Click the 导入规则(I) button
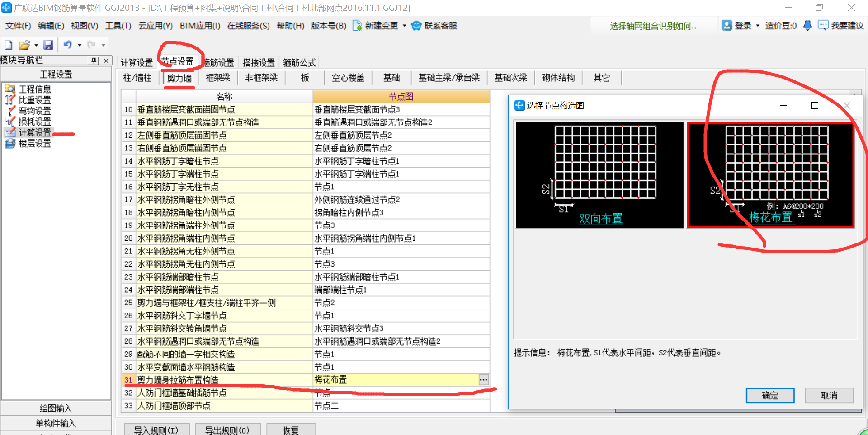This screenshot has width=868, height=435. click(156, 430)
